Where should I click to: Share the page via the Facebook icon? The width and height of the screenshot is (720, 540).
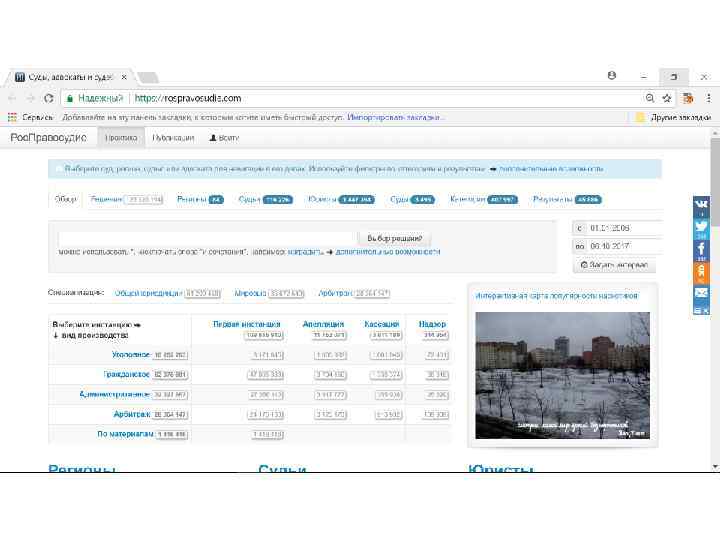tap(701, 250)
